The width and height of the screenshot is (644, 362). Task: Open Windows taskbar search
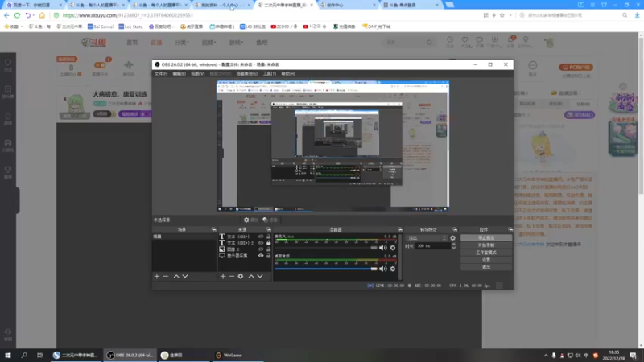[24, 355]
